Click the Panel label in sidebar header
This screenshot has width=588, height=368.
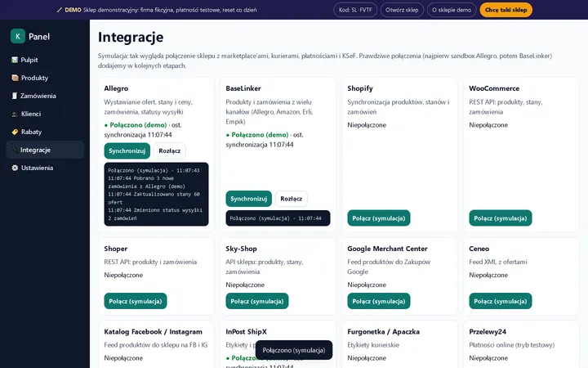39,37
